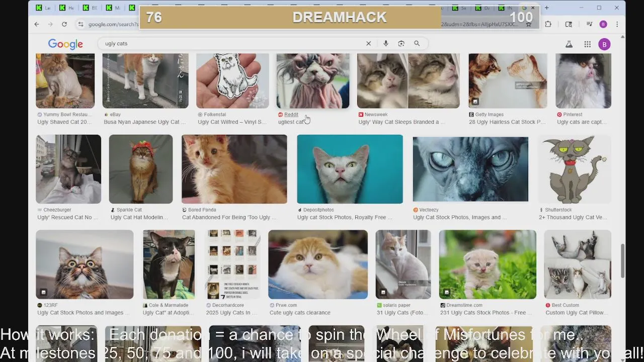This screenshot has width=644, height=362.
Task: Open the cartoon grey cat Shutterstock image
Action: coord(575,169)
